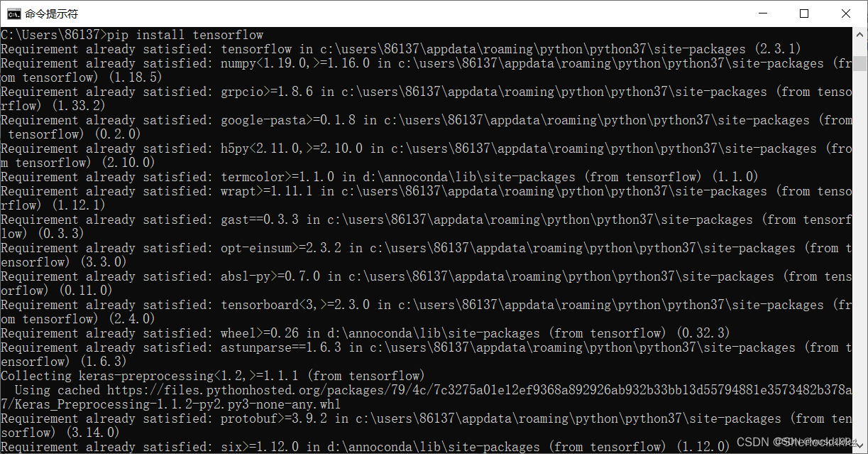Click the 命令提示符 window title text
This screenshot has height=454, width=868.
51,13
